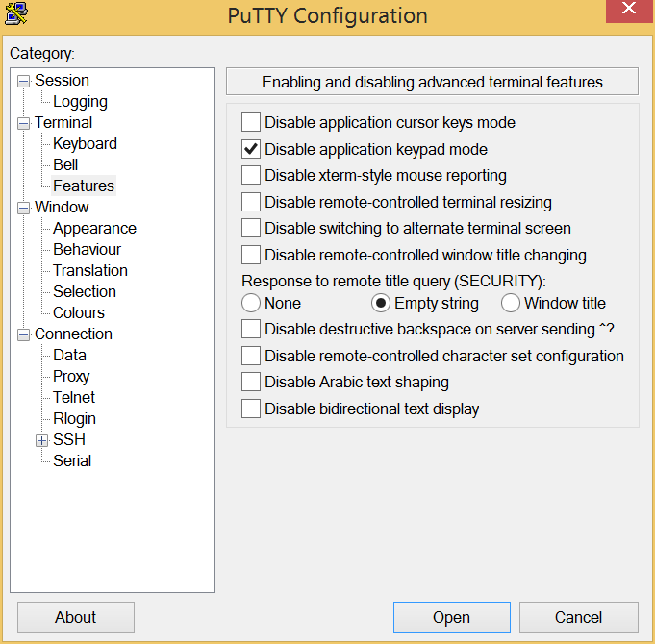Open the Keyboard settings category
The height and width of the screenshot is (644, 655).
(x=85, y=143)
